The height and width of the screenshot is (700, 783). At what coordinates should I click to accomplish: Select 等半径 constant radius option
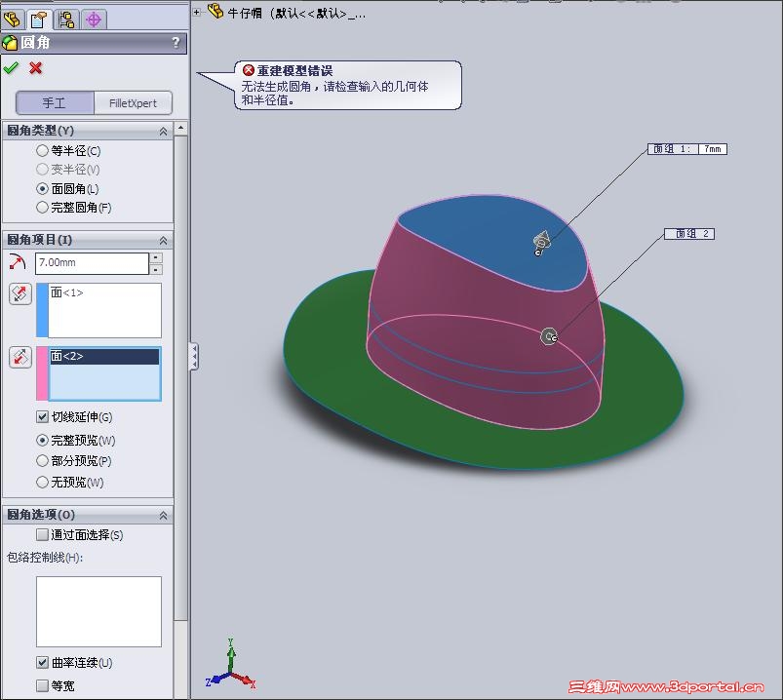pyautogui.click(x=43, y=150)
